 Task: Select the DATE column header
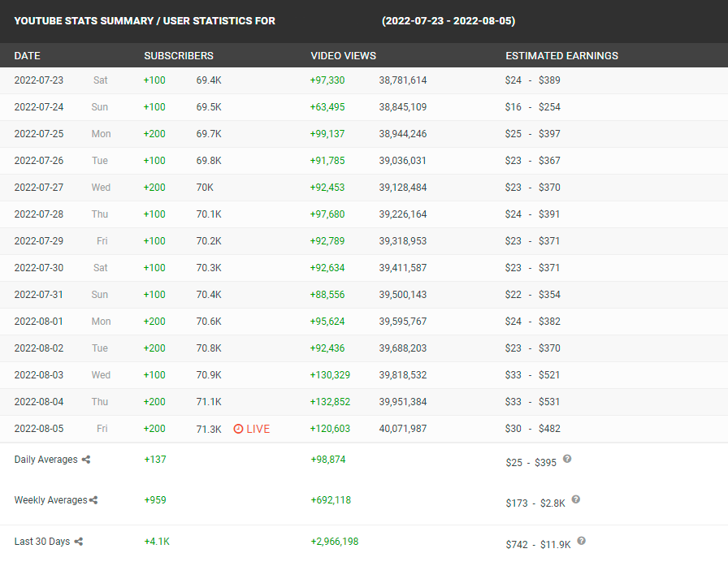click(28, 56)
